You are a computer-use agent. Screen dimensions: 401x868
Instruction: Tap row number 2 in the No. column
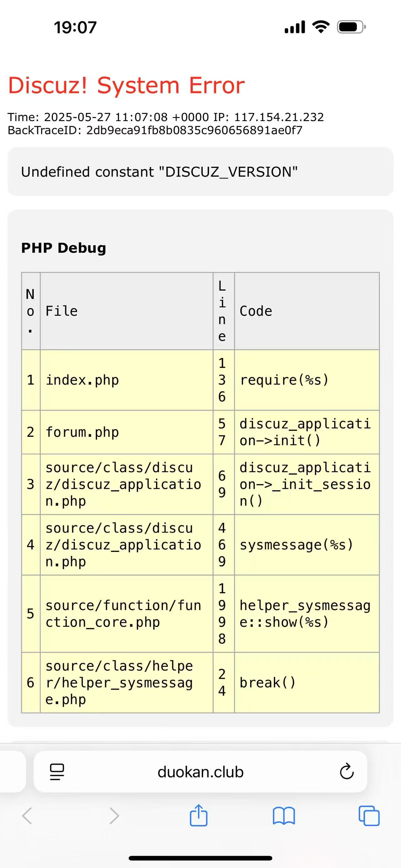[31, 432]
